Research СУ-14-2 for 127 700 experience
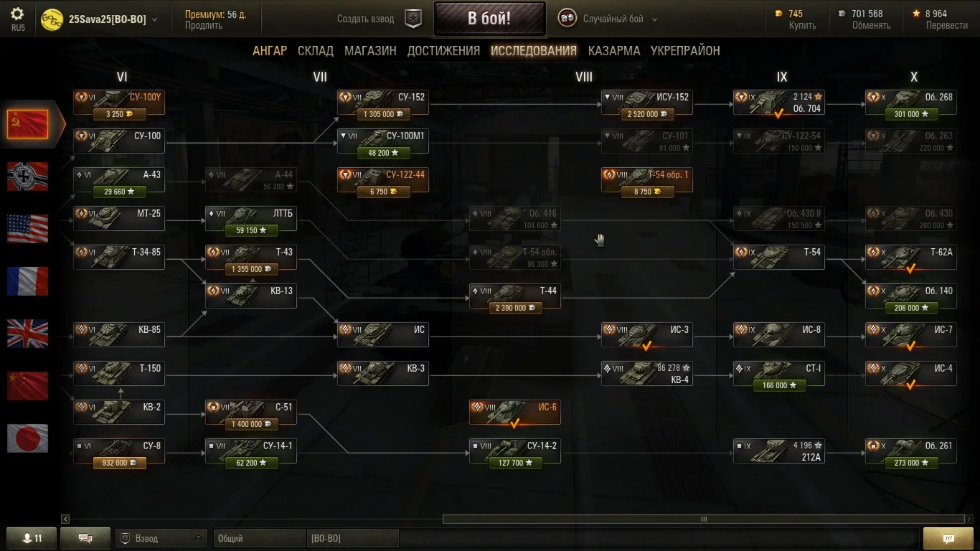This screenshot has height=551, width=980. pyautogui.click(x=515, y=463)
